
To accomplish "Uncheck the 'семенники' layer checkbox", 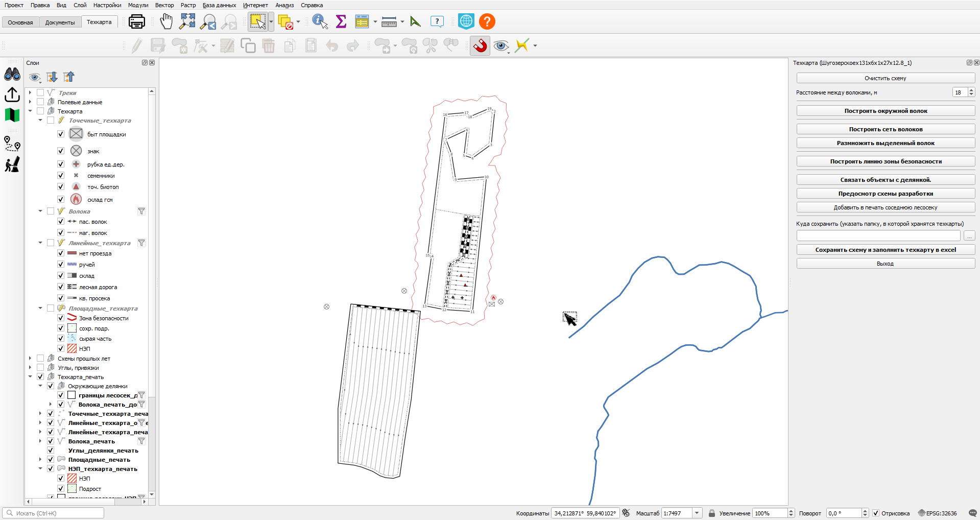I will point(61,175).
